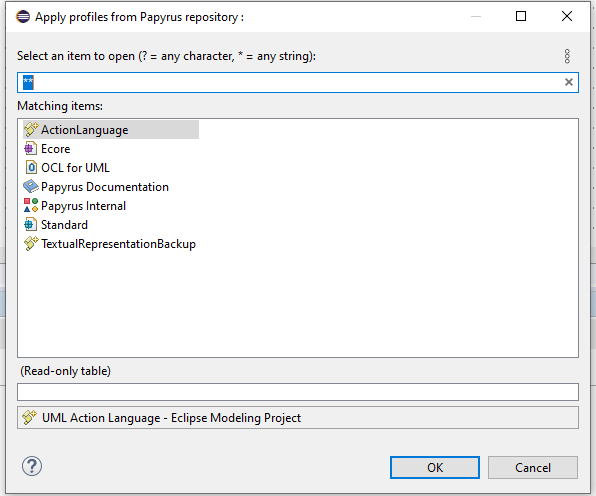Click the icon beside UML Action Language details
This screenshot has width=596, height=496.
point(29,417)
